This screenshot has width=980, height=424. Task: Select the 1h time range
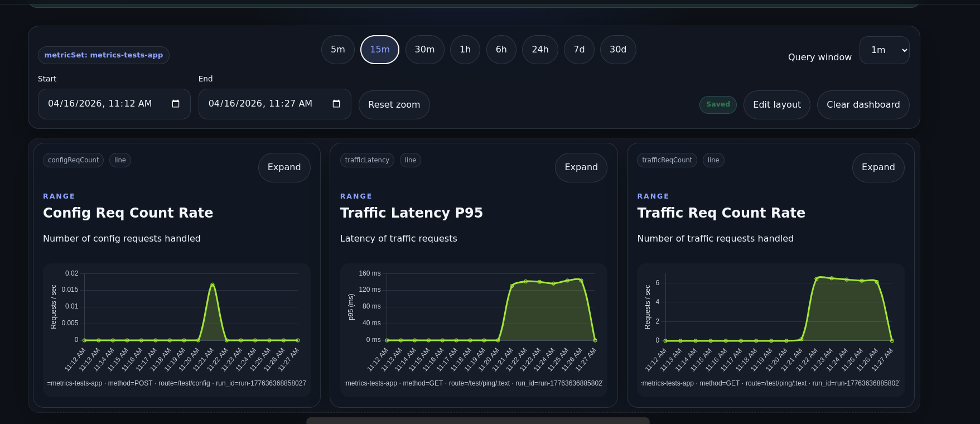tap(465, 50)
